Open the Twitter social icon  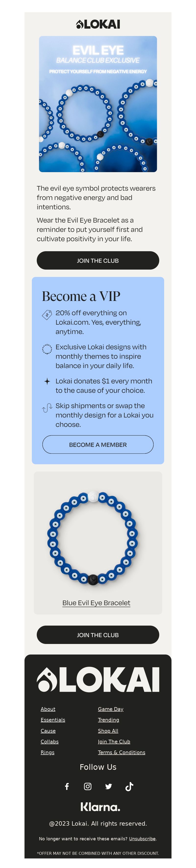[x=108, y=786]
